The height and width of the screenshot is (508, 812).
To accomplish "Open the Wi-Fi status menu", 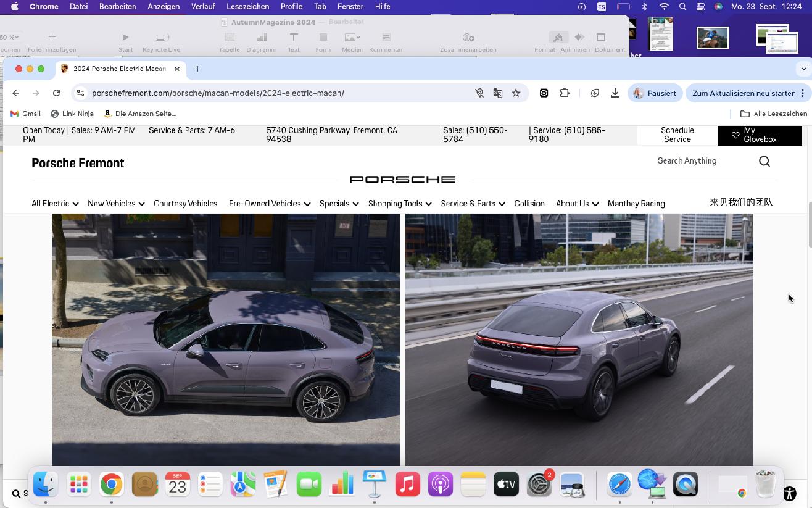I will coord(664,7).
